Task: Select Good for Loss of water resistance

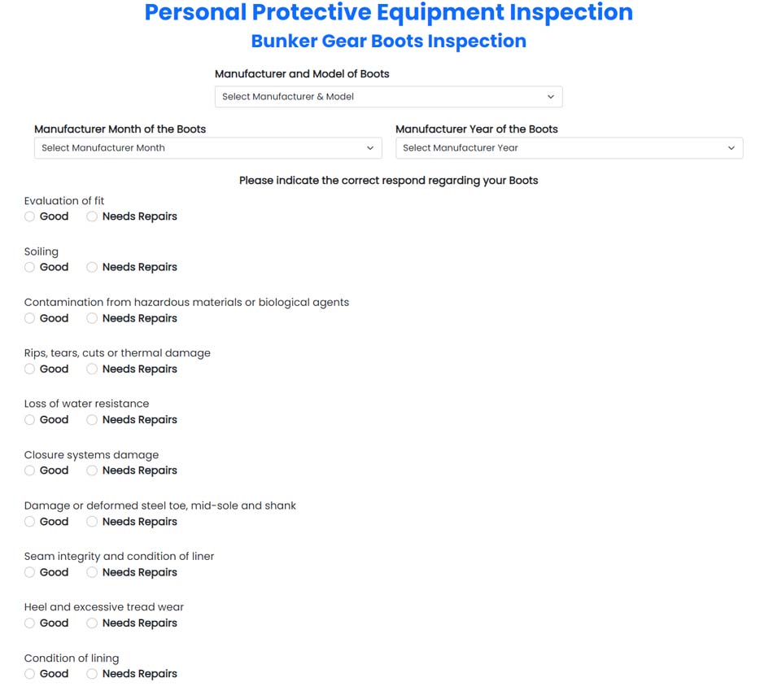Action: (29, 419)
